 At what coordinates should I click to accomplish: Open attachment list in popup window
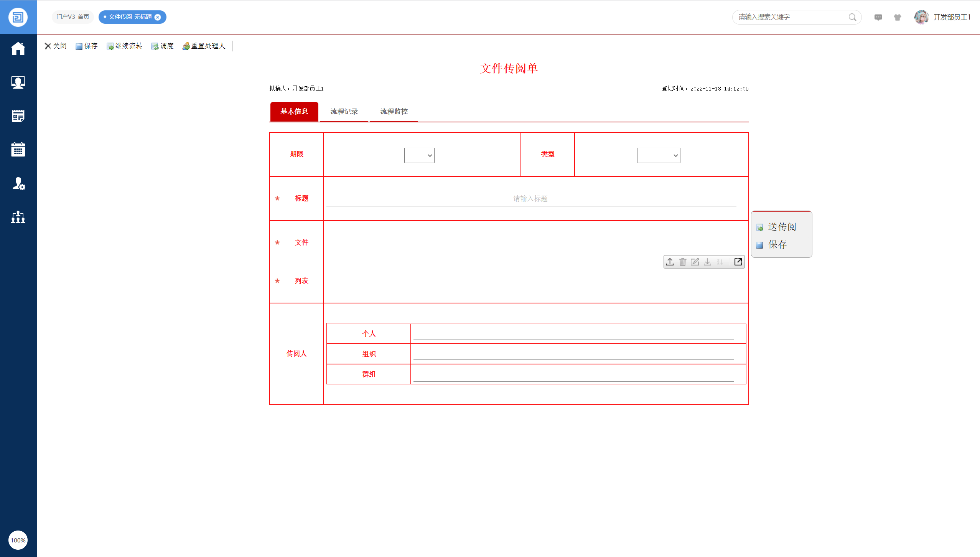(x=738, y=262)
